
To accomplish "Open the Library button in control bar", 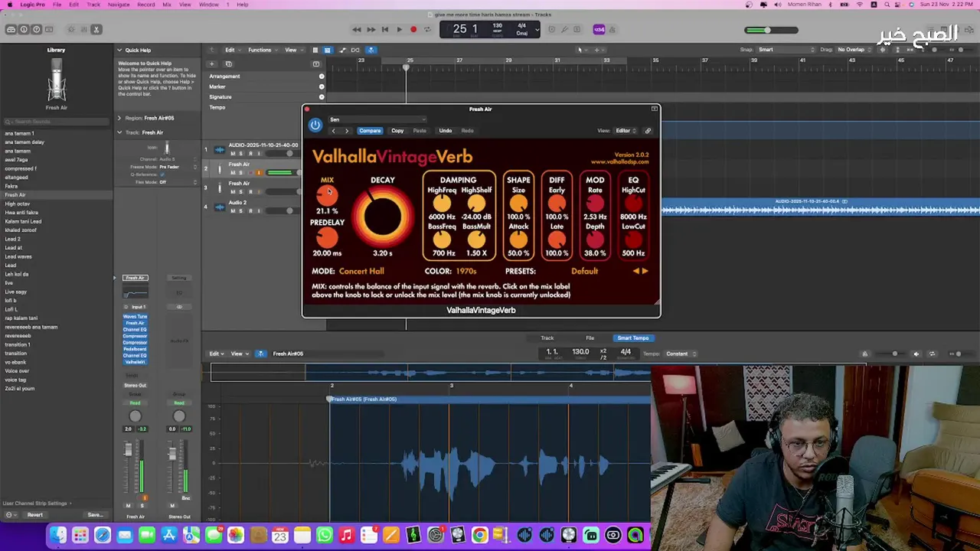I will tap(11, 30).
